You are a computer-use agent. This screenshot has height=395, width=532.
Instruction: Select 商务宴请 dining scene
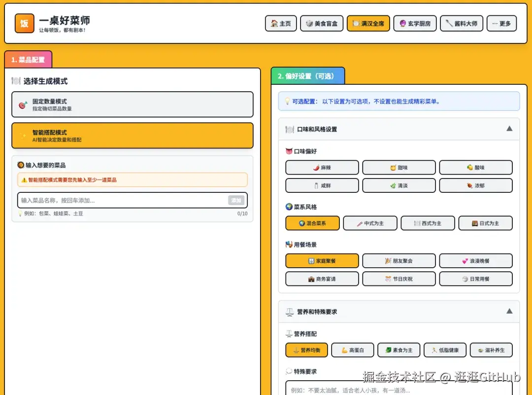coord(322,279)
